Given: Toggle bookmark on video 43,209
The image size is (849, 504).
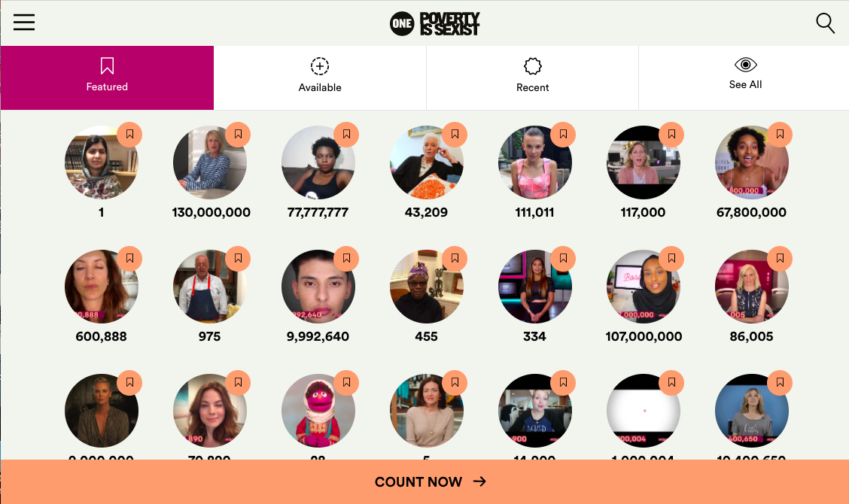Looking at the screenshot, I should (x=455, y=134).
